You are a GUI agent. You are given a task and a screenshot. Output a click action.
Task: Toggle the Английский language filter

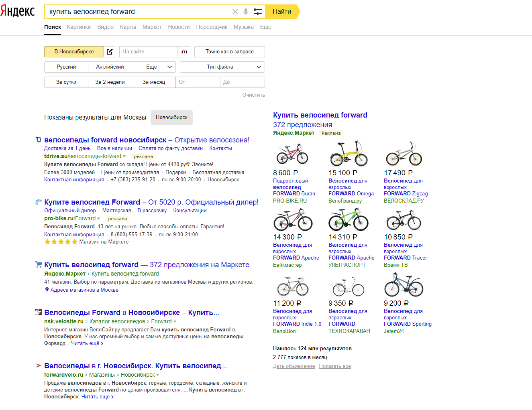110,67
